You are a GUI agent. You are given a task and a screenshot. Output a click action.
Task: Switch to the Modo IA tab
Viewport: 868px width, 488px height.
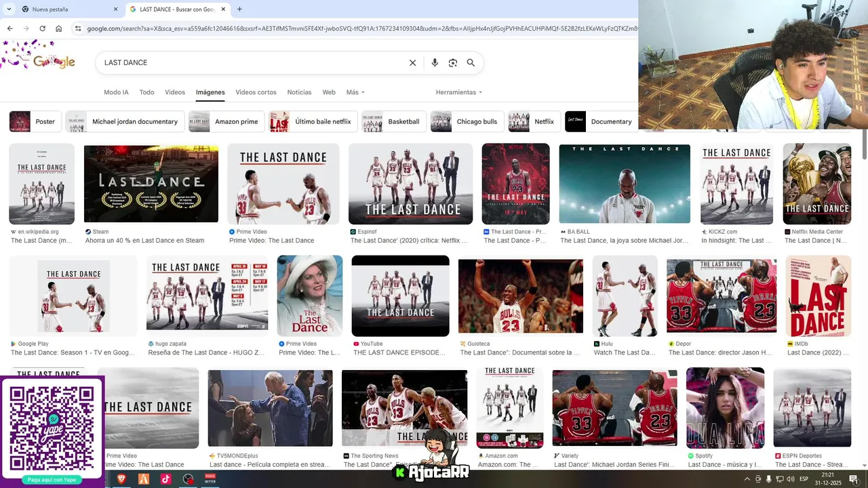[x=116, y=92]
